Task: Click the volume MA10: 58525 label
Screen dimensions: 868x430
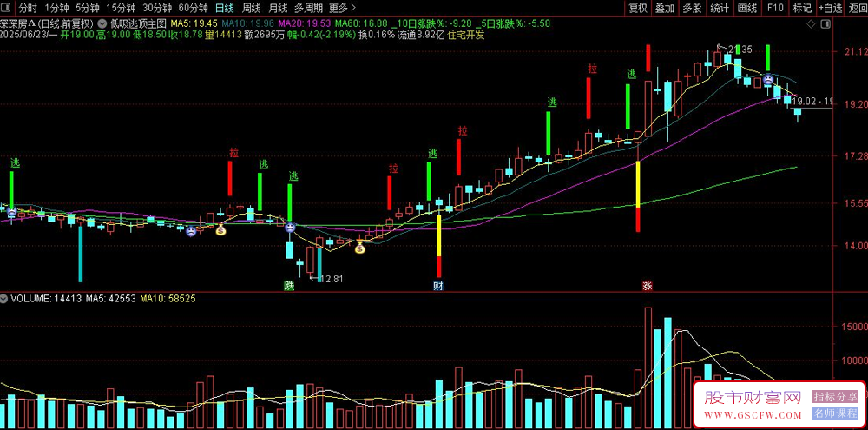Action: click(x=168, y=298)
